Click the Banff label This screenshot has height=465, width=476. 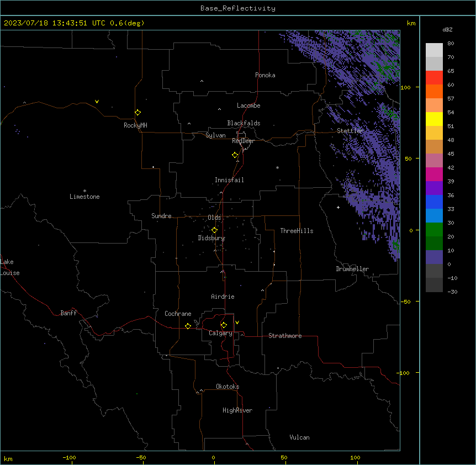click(68, 313)
